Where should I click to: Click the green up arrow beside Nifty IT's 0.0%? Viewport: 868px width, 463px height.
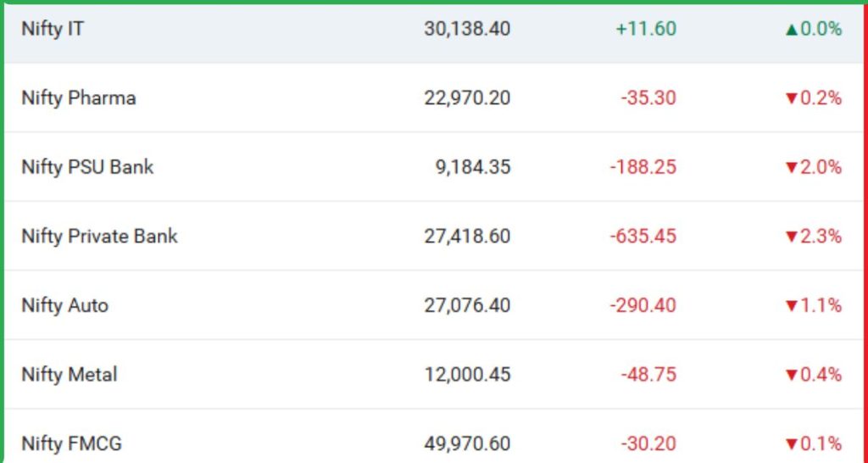click(792, 30)
